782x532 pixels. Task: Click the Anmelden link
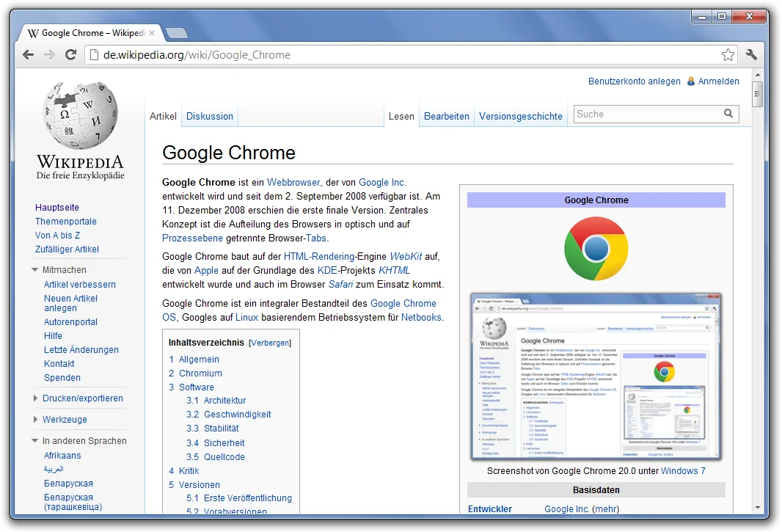click(x=718, y=81)
